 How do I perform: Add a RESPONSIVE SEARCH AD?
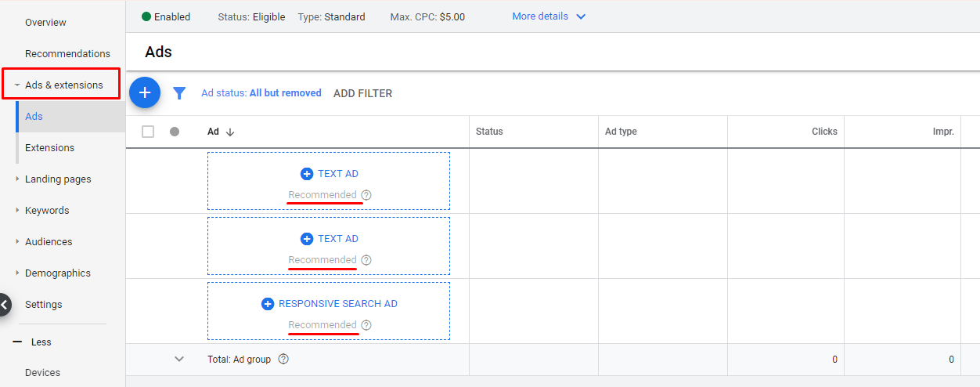[329, 304]
